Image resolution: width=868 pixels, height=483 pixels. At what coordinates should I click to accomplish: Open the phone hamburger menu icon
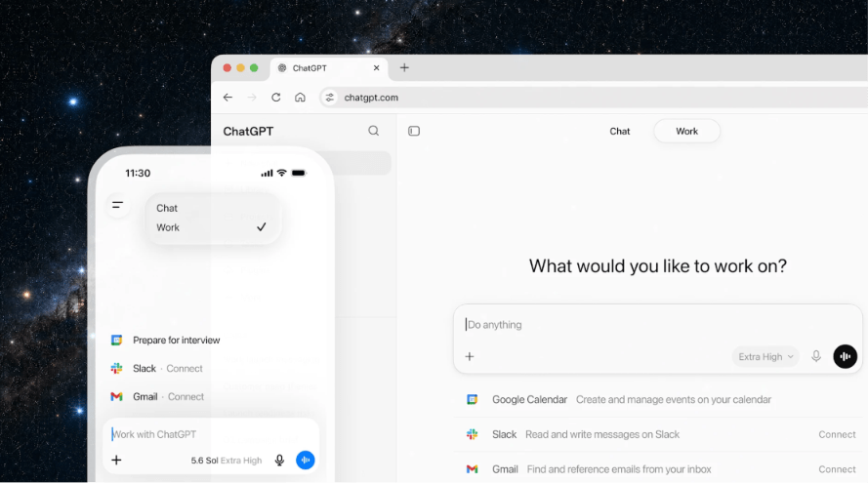click(x=117, y=205)
